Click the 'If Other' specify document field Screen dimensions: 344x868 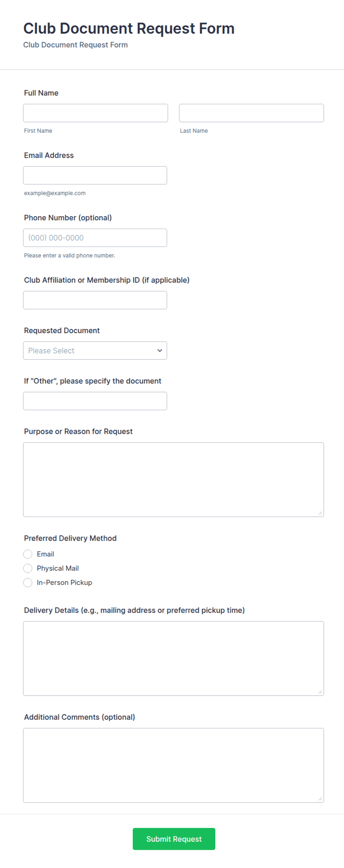[95, 401]
